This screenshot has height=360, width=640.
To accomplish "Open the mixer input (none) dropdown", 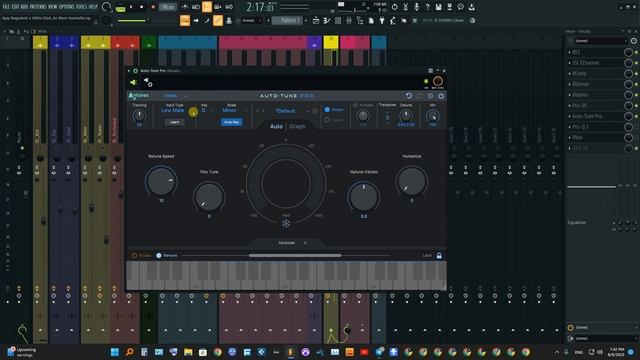I will pos(600,41).
